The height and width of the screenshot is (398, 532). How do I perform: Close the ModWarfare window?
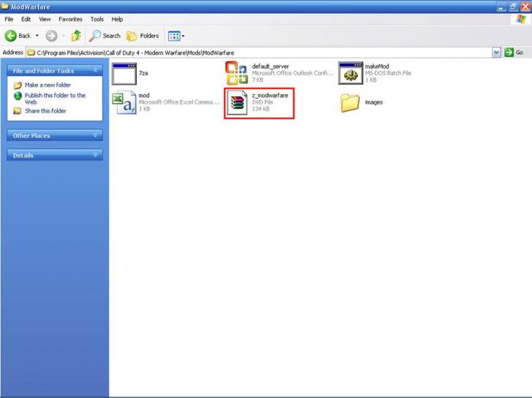pyautogui.click(x=525, y=7)
